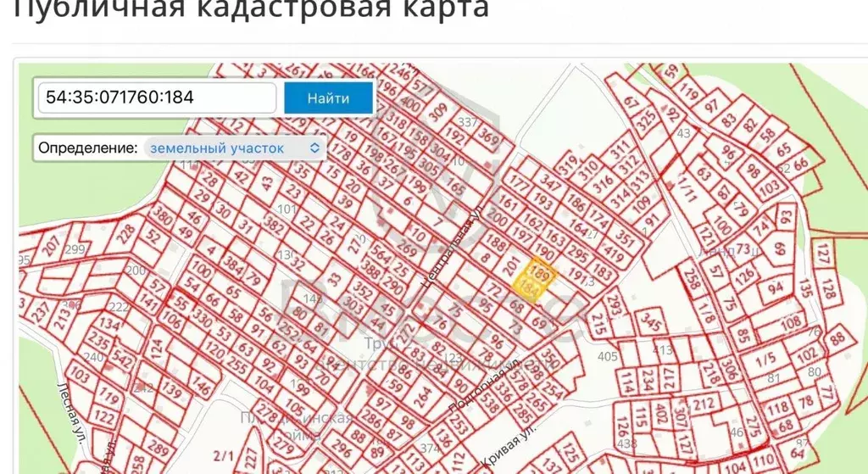Image resolution: width=868 pixels, height=474 pixels.
Task: Click parcel number 207
Action: coord(51,246)
